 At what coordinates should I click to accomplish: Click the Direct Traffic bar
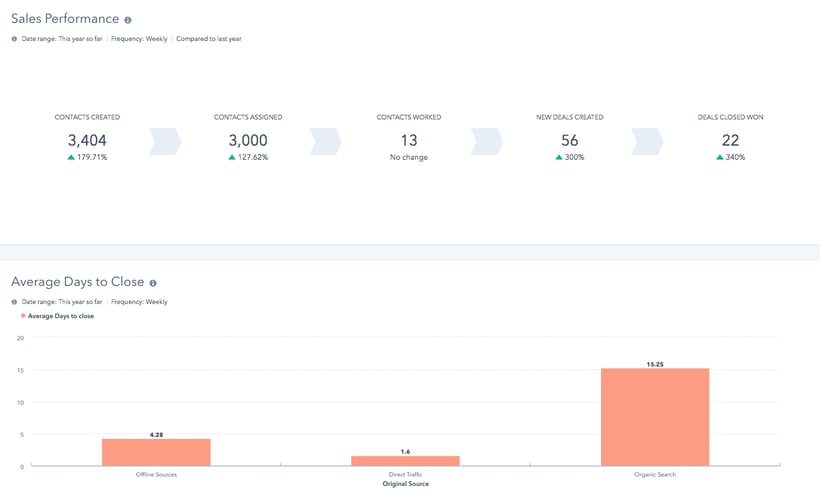(405, 461)
